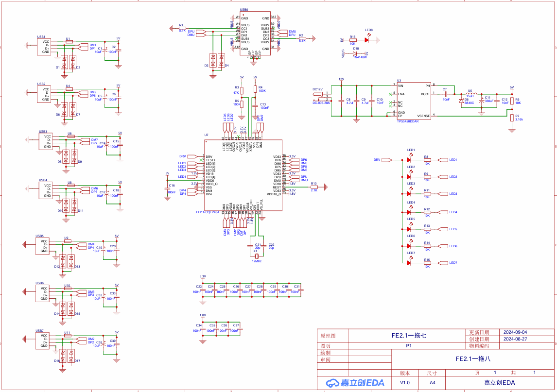Select the USB1 connector box
The width and height of the screenshot is (557, 392).
click(44, 47)
